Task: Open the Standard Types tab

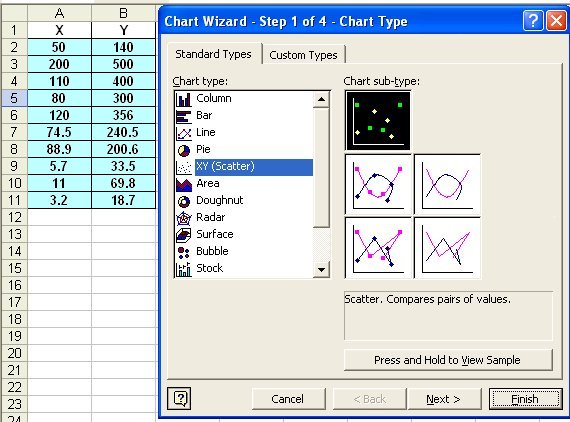Action: point(213,54)
